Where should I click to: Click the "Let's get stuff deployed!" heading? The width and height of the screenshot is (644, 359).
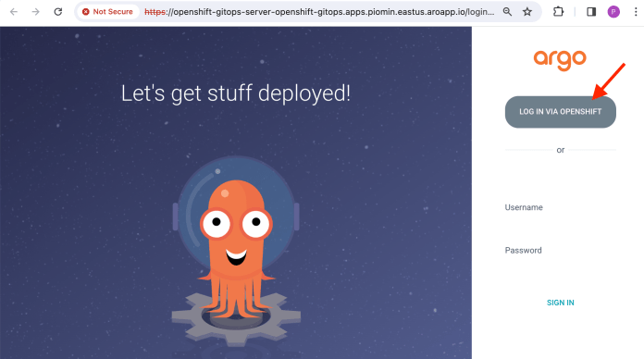(236, 93)
